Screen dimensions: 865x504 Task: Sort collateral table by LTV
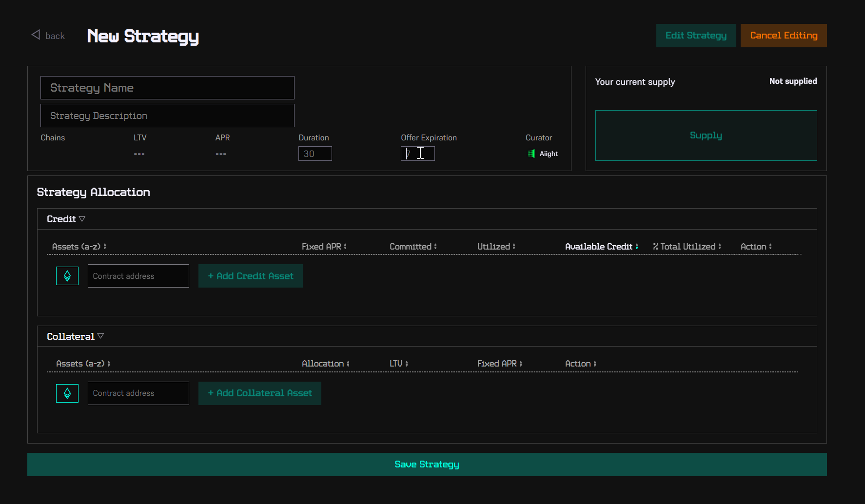398,364
